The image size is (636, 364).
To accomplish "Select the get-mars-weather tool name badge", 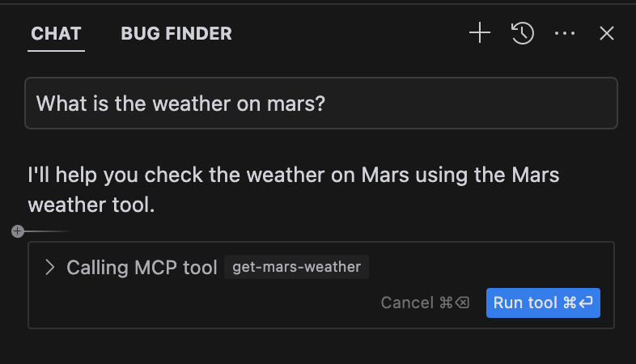I will click(x=296, y=267).
